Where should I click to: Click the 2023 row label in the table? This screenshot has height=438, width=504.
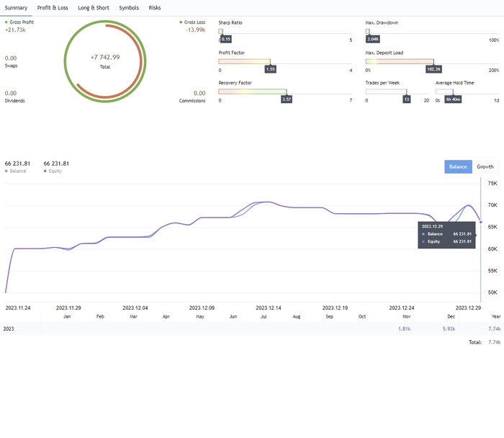[9, 328]
